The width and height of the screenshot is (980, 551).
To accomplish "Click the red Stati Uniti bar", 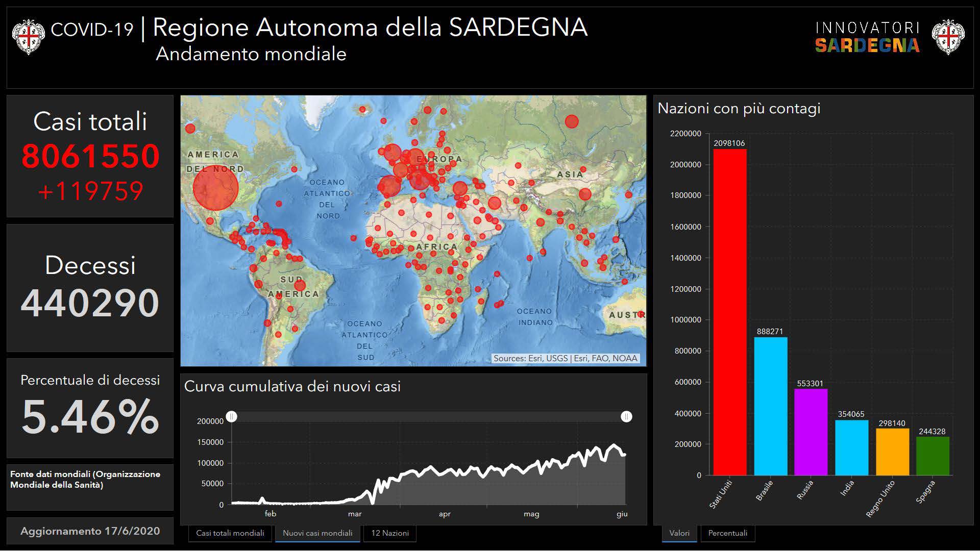I will [x=729, y=312].
